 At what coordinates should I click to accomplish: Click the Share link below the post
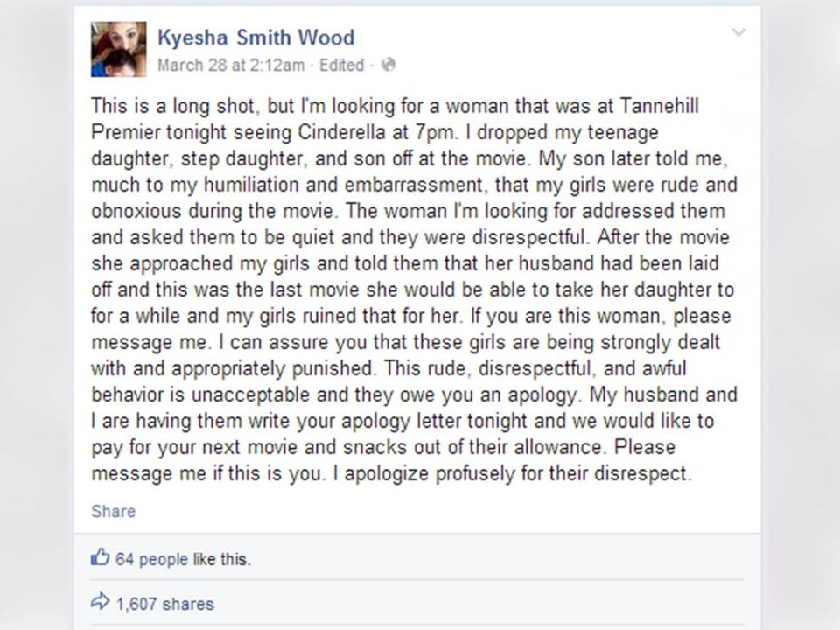coord(113,511)
